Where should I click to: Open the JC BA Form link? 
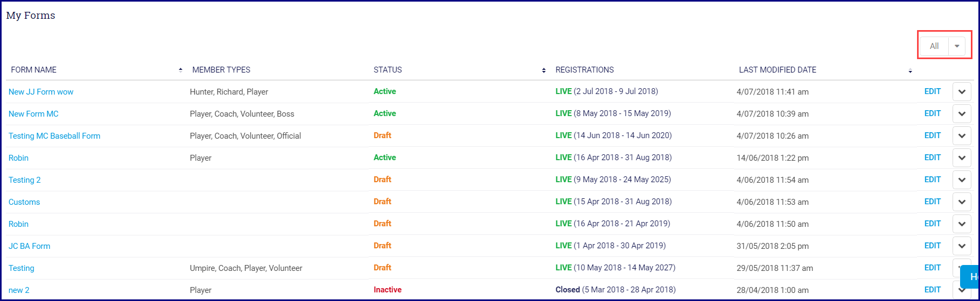tap(30, 246)
